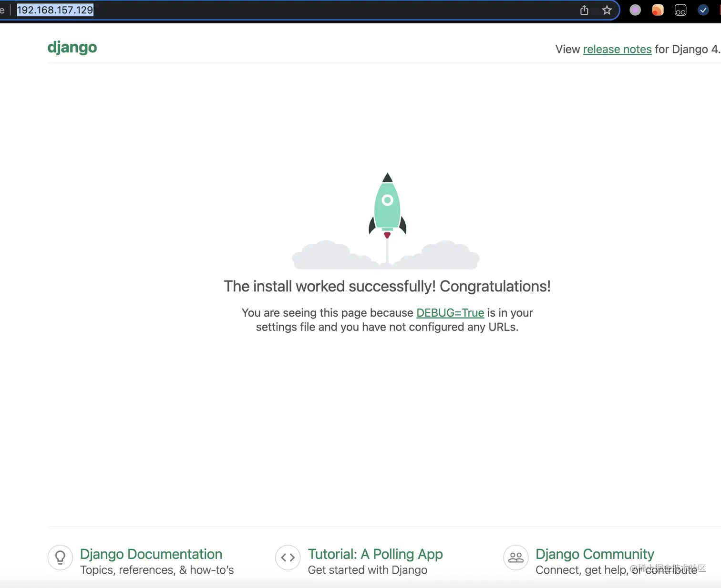Open the Django Community link
This screenshot has height=588, width=721.
tap(595, 554)
